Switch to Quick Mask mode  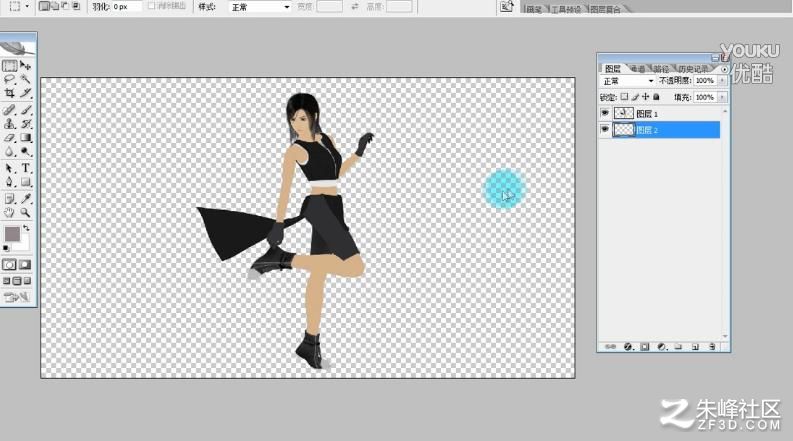pyautogui.click(x=25, y=264)
